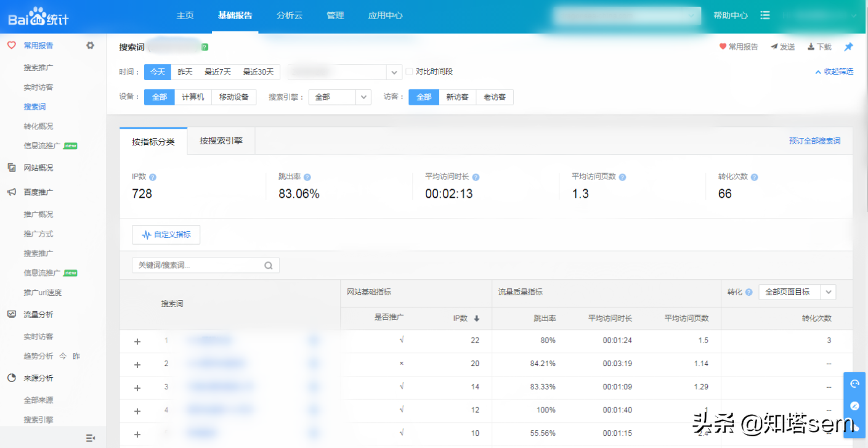868x448 pixels.
Task: Switch to 按指标分类 tab
Action: point(153,142)
